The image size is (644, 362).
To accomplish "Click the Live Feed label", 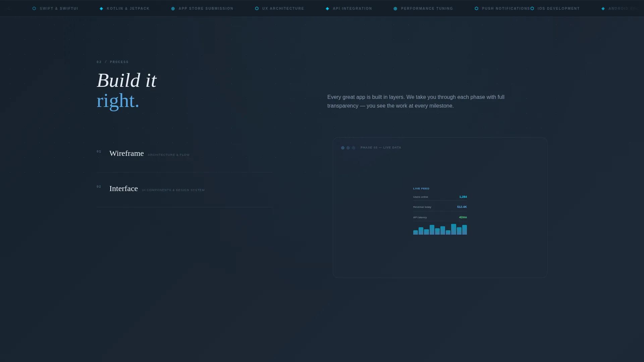I will (x=421, y=189).
